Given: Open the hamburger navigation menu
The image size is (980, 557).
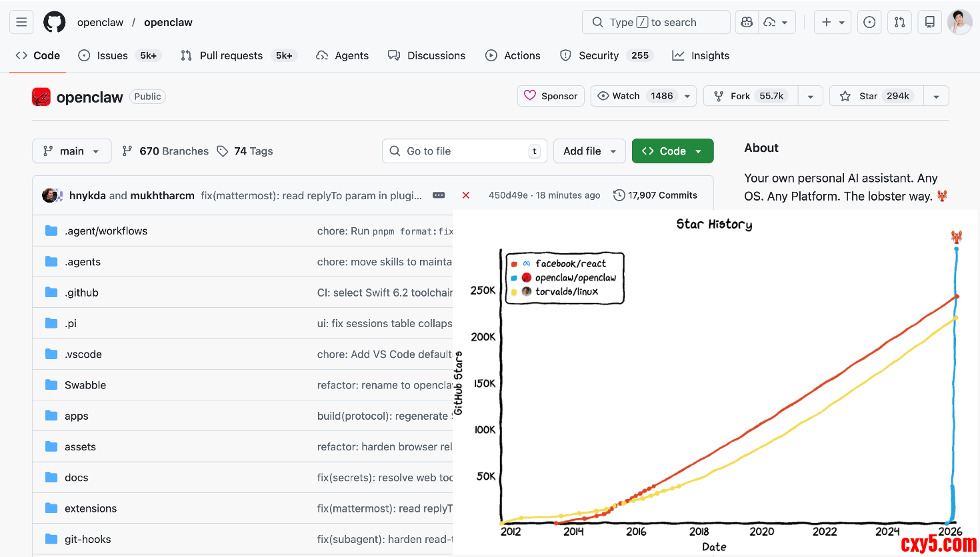Looking at the screenshot, I should [21, 22].
